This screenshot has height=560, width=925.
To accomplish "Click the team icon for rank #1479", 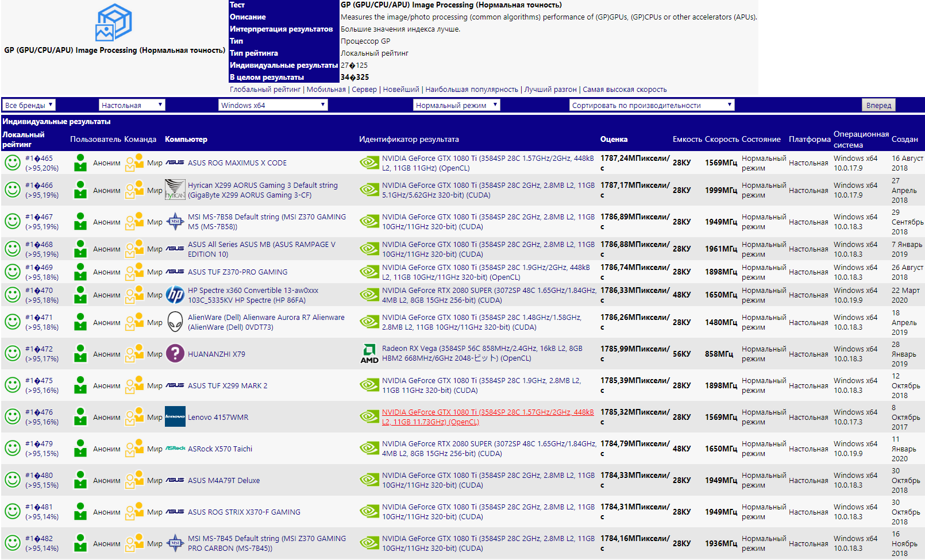I will tap(134, 449).
